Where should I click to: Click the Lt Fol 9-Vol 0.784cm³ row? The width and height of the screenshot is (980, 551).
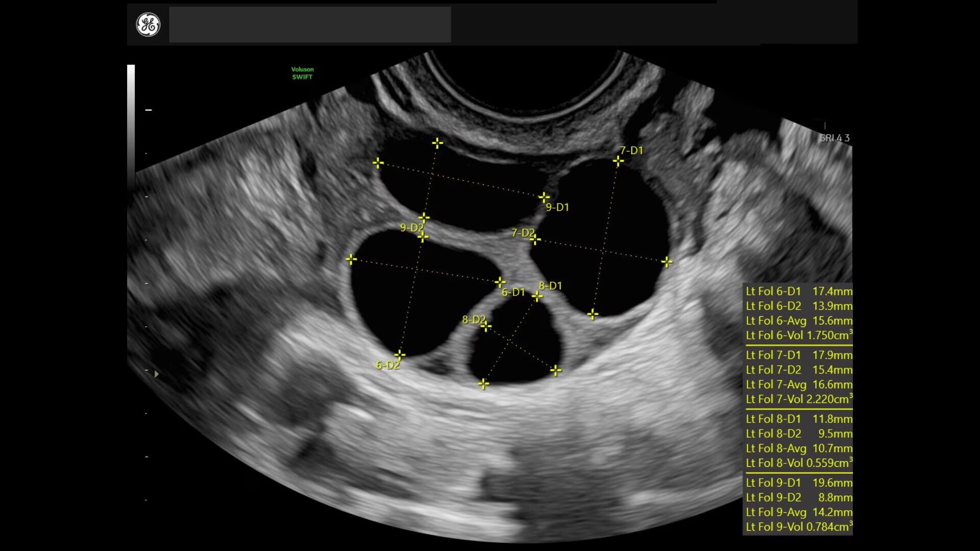(798, 527)
